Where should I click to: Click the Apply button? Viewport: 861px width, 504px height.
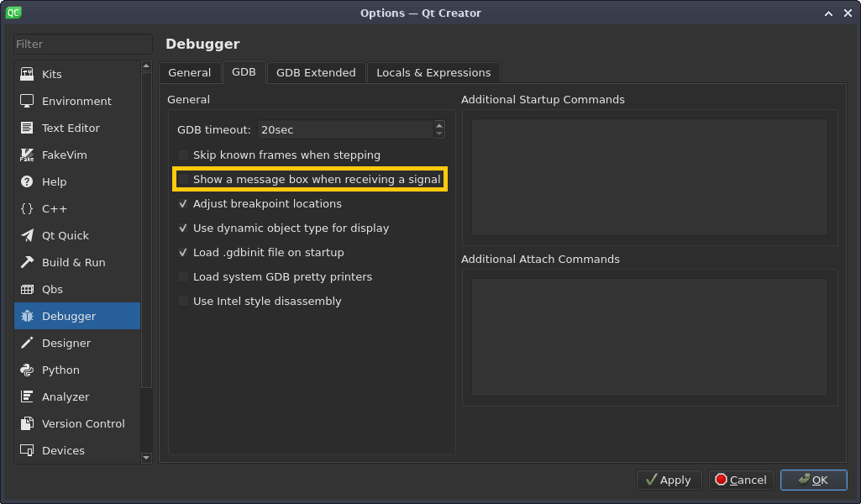click(x=669, y=480)
